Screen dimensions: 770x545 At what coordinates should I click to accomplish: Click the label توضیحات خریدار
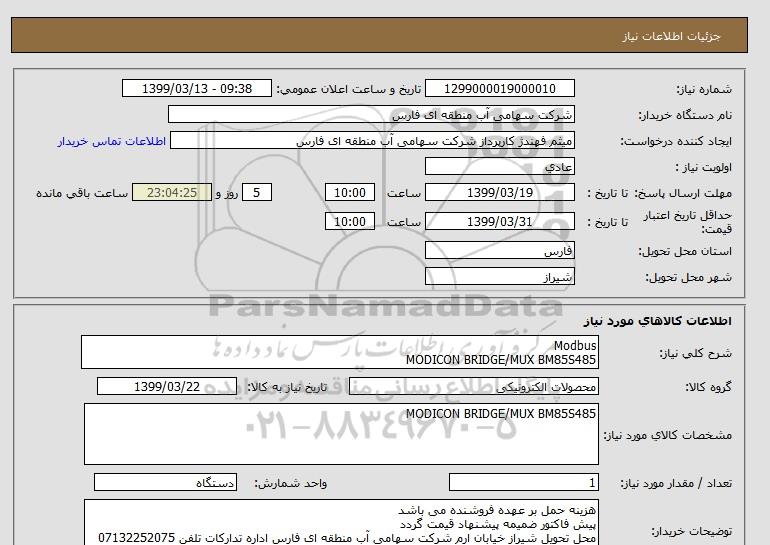point(691,531)
